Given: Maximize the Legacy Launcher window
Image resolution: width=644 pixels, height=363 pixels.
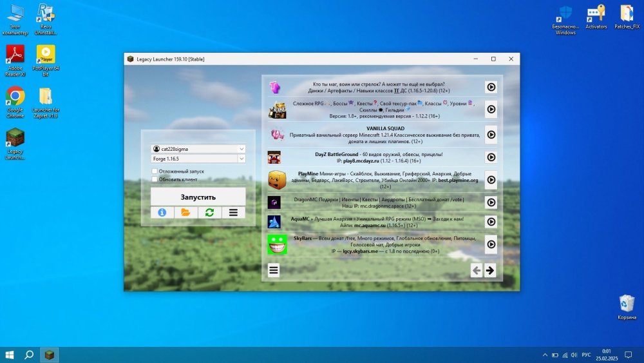Looking at the screenshot, I should click(x=493, y=59).
